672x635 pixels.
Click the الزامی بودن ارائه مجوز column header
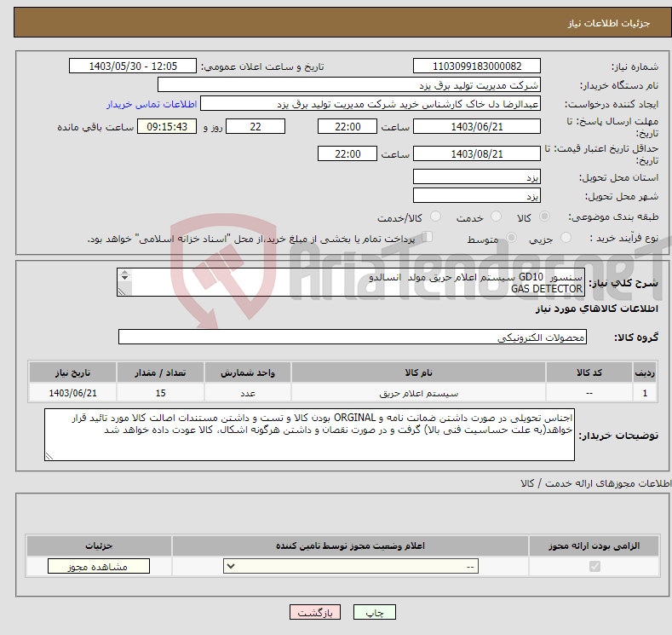594,546
